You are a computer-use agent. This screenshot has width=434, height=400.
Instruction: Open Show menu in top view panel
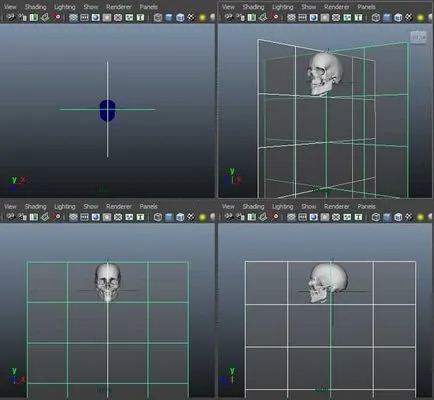tap(91, 7)
